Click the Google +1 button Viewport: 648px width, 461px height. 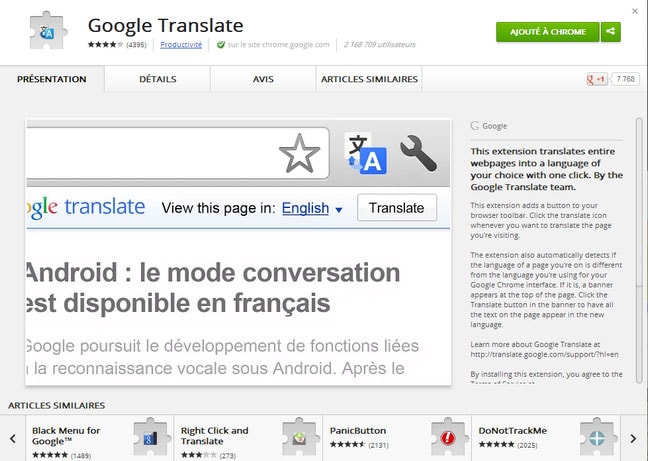(597, 79)
